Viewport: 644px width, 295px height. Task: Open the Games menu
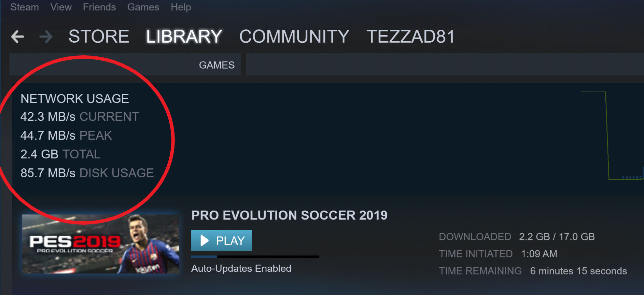pos(143,7)
